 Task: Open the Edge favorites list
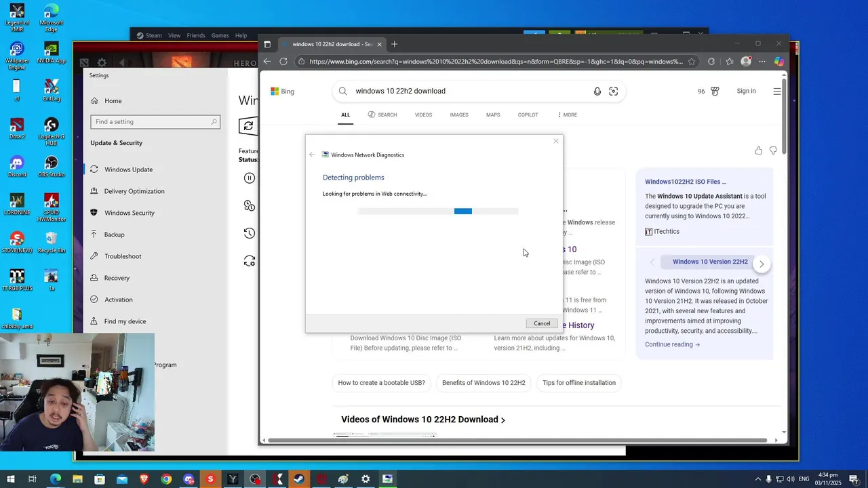(730, 61)
